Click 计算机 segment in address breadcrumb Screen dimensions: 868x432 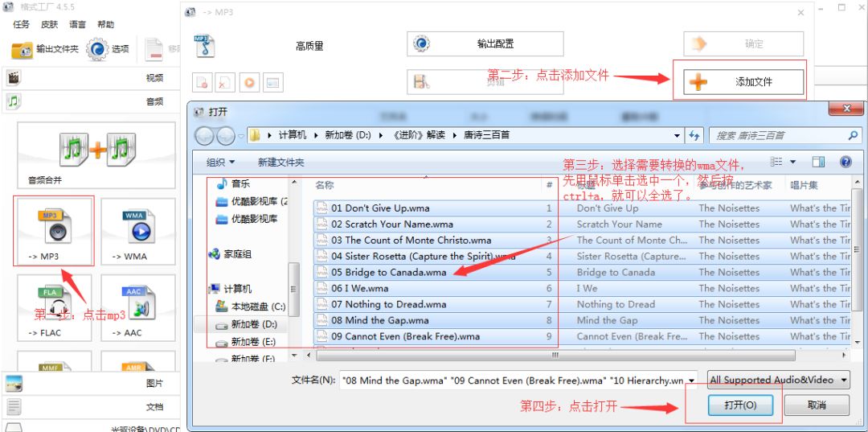point(293,135)
